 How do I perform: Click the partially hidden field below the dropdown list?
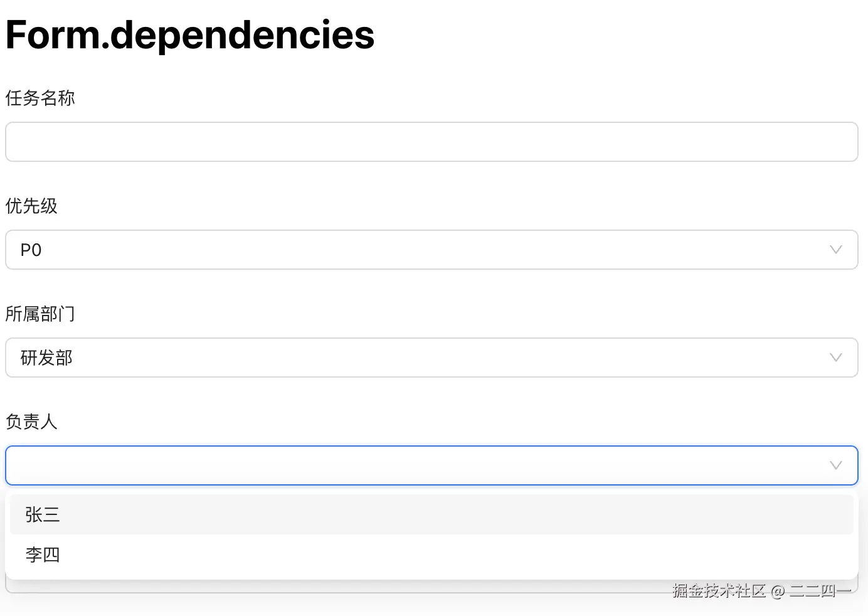[314, 588]
